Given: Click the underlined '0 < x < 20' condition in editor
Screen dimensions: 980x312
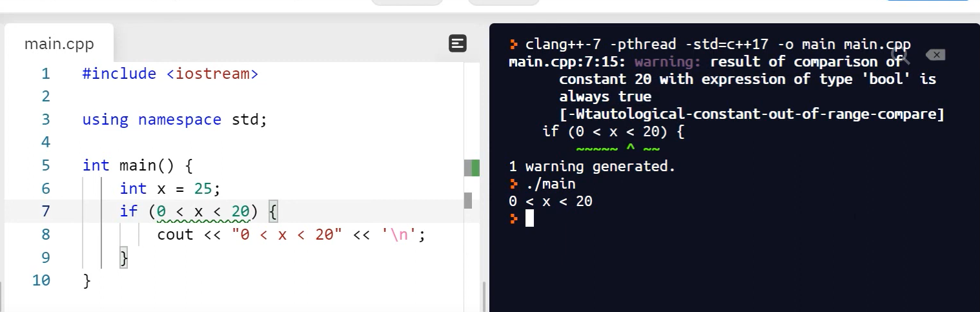Looking at the screenshot, I should [203, 211].
